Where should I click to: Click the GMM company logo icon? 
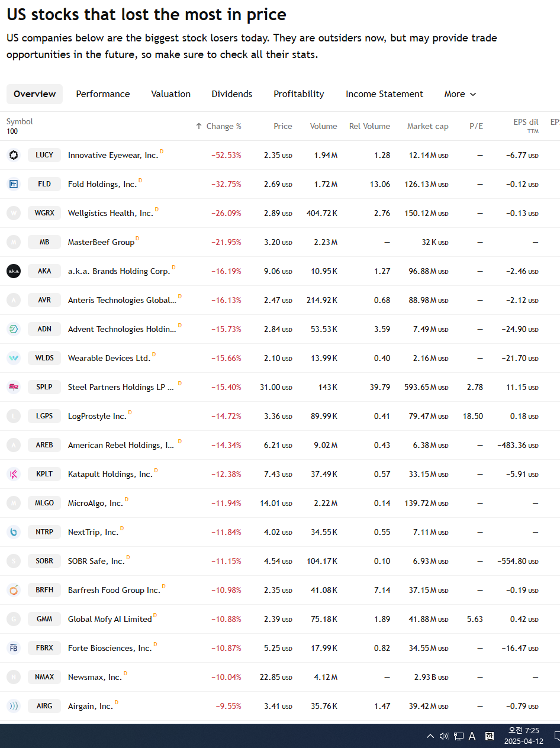click(14, 619)
